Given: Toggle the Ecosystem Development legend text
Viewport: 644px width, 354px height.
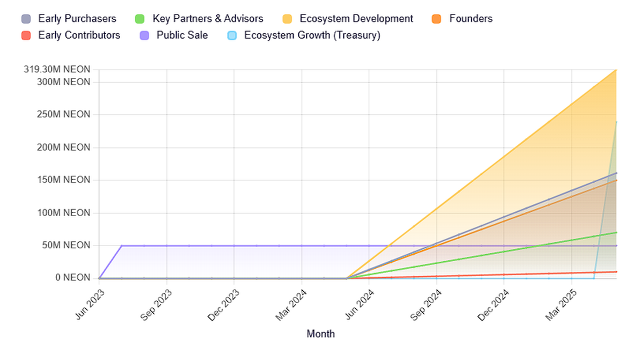Looking at the screenshot, I should coord(356,19).
